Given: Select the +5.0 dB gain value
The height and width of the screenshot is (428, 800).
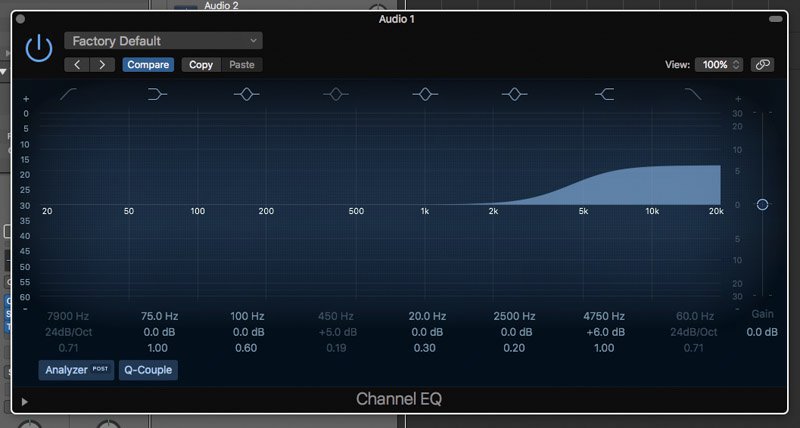Looking at the screenshot, I should (337, 332).
